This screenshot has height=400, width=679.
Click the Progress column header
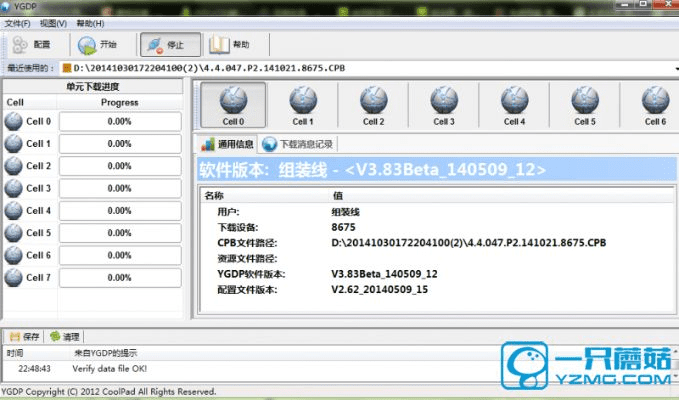(x=119, y=102)
